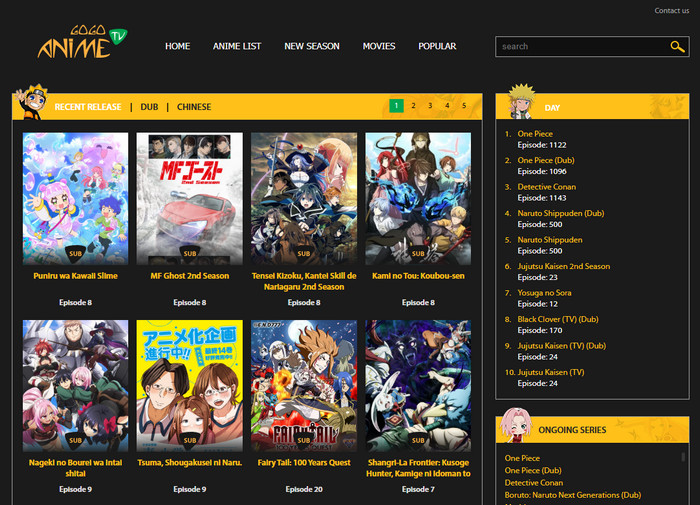Viewport: 700px width, 505px height.
Task: Click the Puniru wa Kawaii Slime title
Action: coord(75,276)
